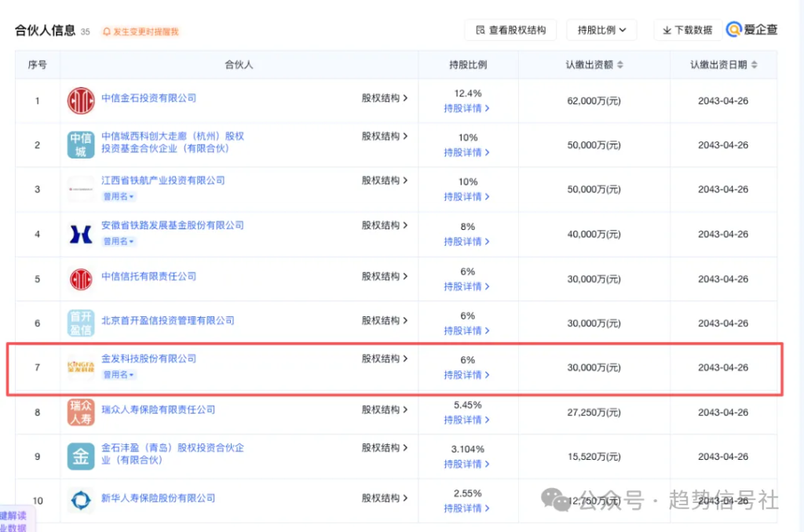The height and width of the screenshot is (532, 804).
Task: Open 股权结构 for 中信城西科创大走廊 fund
Action: pos(385,136)
